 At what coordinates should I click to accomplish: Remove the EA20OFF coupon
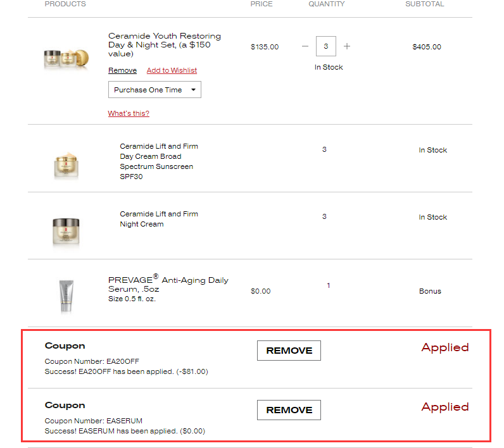pos(289,351)
